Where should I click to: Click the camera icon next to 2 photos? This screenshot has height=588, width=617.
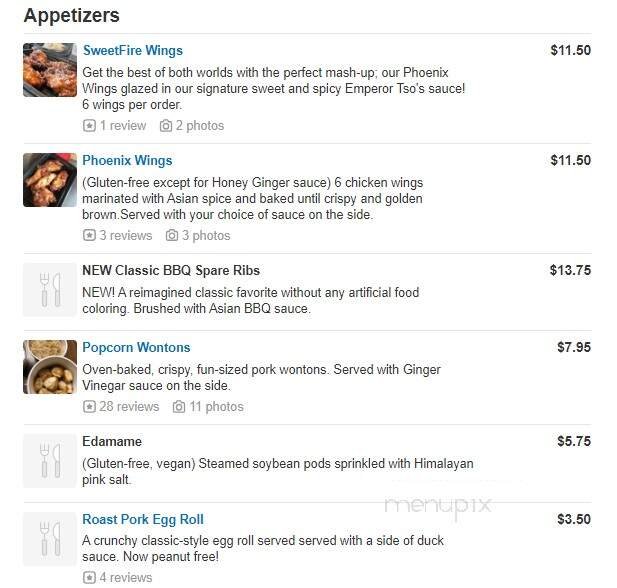point(166,126)
